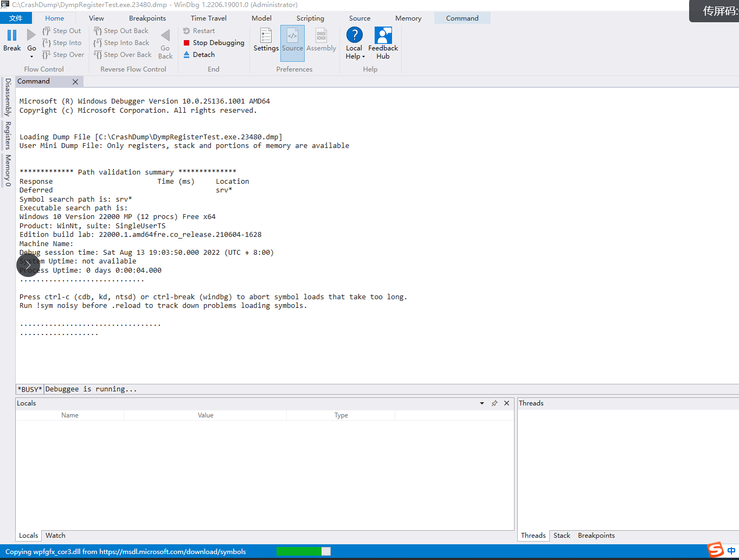
Task: Switch to the View ribbon tab
Action: pos(97,18)
